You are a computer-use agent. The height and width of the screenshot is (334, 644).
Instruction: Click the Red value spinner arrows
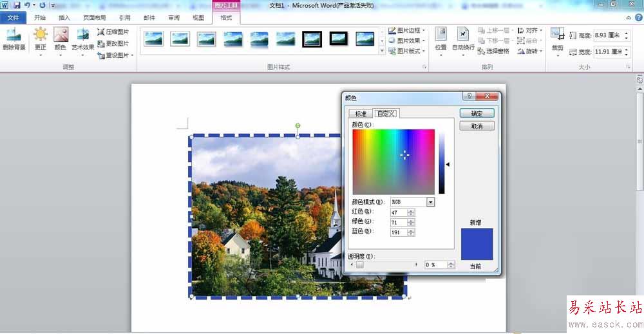coord(411,212)
